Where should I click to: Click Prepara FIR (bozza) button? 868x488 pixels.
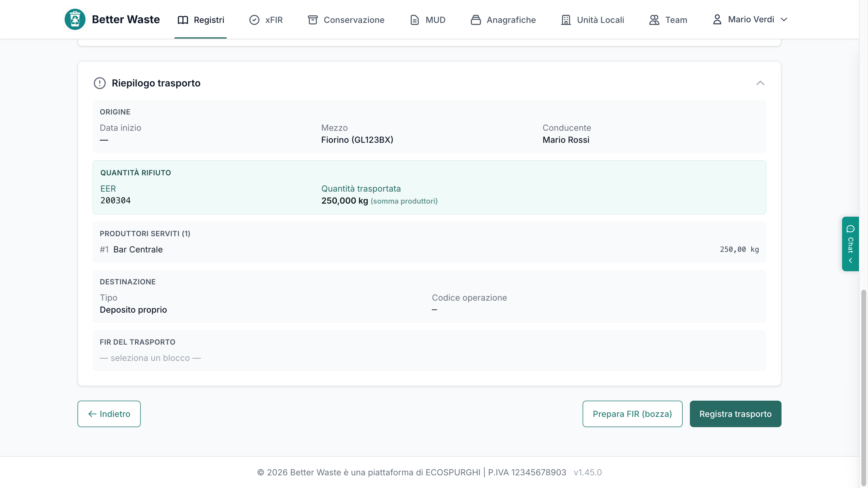632,414
